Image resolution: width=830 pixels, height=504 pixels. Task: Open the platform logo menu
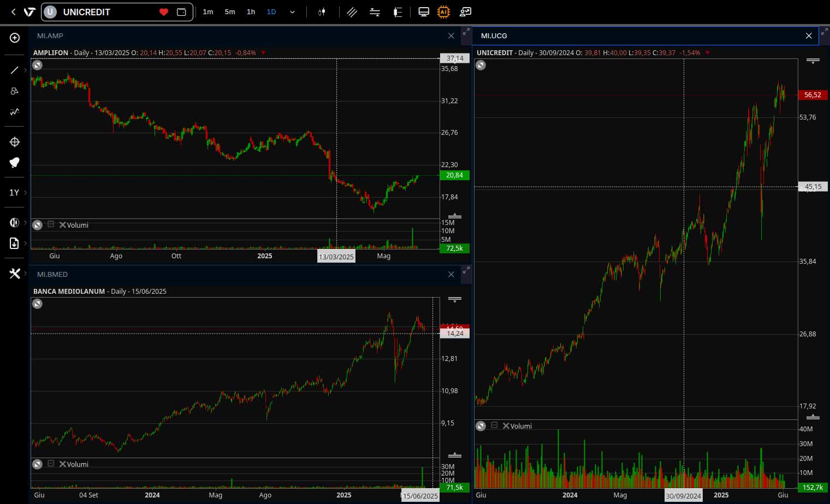29,12
